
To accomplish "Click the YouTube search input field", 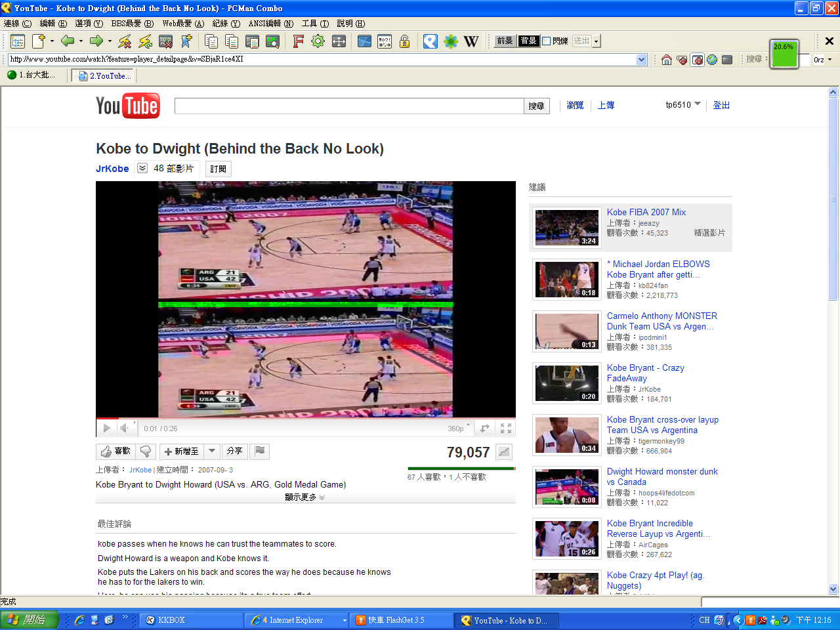I will coord(349,106).
